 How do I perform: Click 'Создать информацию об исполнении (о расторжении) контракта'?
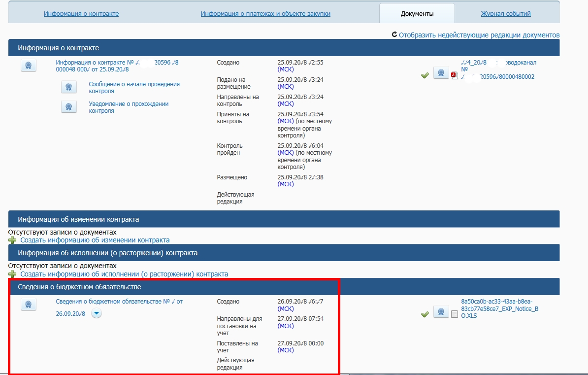coord(124,274)
